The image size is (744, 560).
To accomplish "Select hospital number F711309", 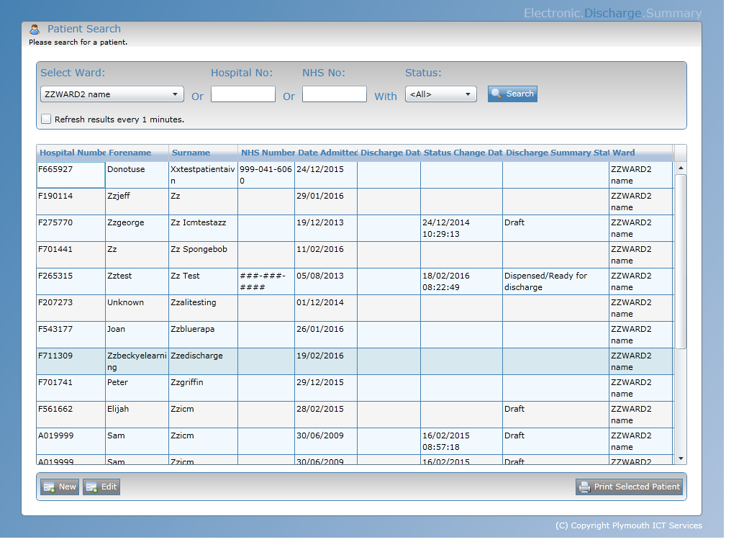I will (55, 356).
